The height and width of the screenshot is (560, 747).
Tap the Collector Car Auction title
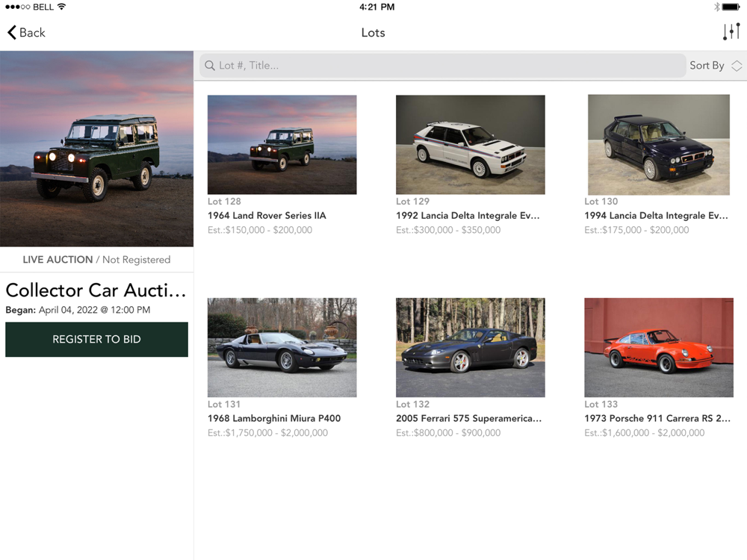(96, 290)
